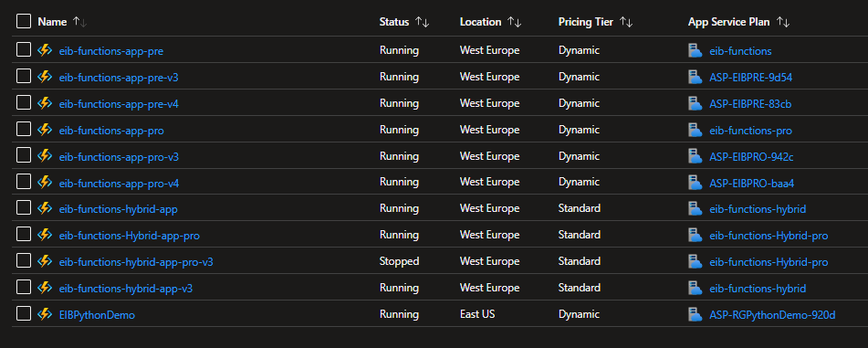
Task: Select the checkbox for eib-functions-app-pro-v3
Action: click(23, 155)
